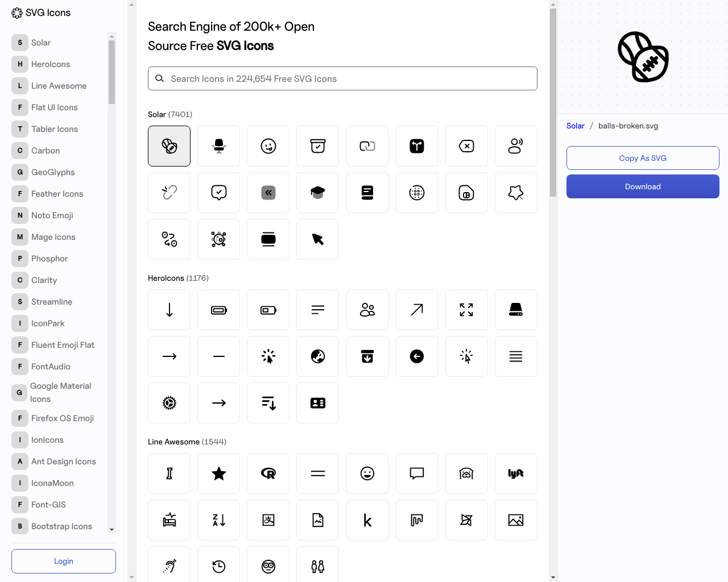Click the Copy As SVG button
The width and height of the screenshot is (728, 582).
click(643, 158)
